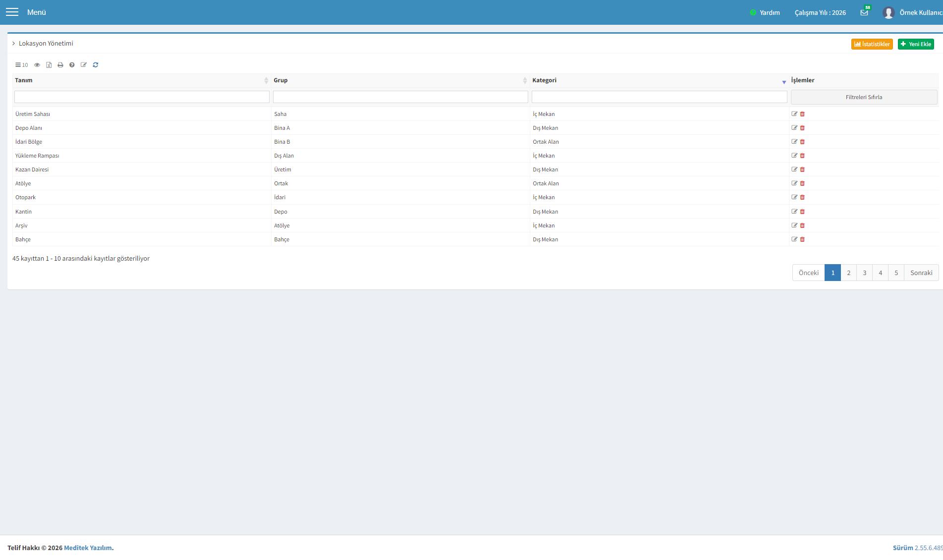
Task: Click the toolbar edit pencil icon
Action: click(x=84, y=65)
